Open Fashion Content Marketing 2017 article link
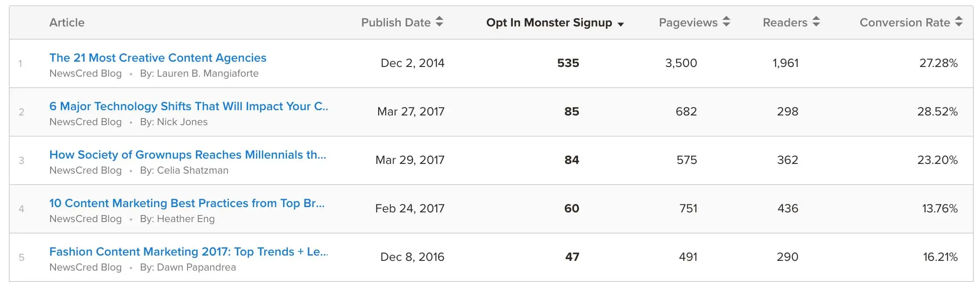This screenshot has height=282, width=980. coord(188,252)
